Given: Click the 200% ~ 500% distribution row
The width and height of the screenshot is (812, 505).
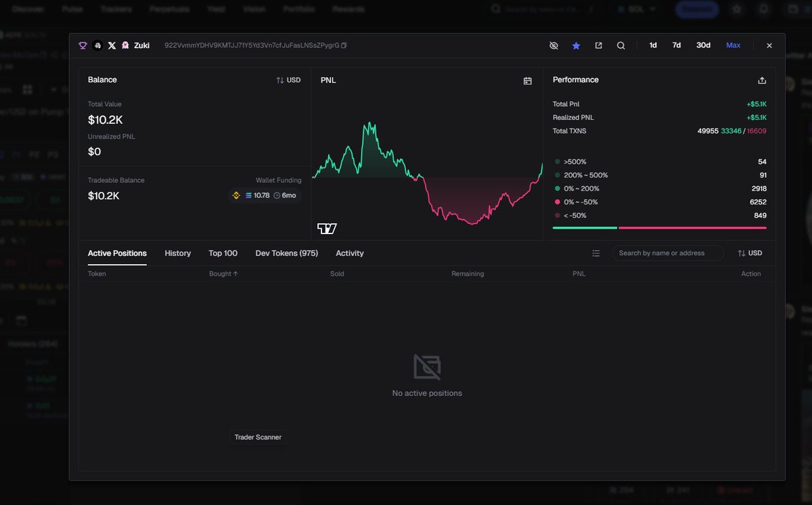Looking at the screenshot, I should click(x=660, y=175).
